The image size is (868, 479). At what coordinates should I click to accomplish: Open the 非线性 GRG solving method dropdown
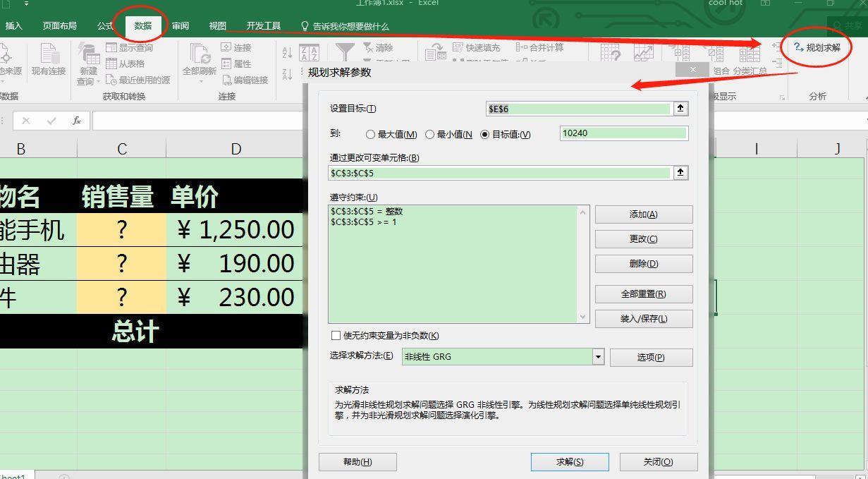[599, 356]
